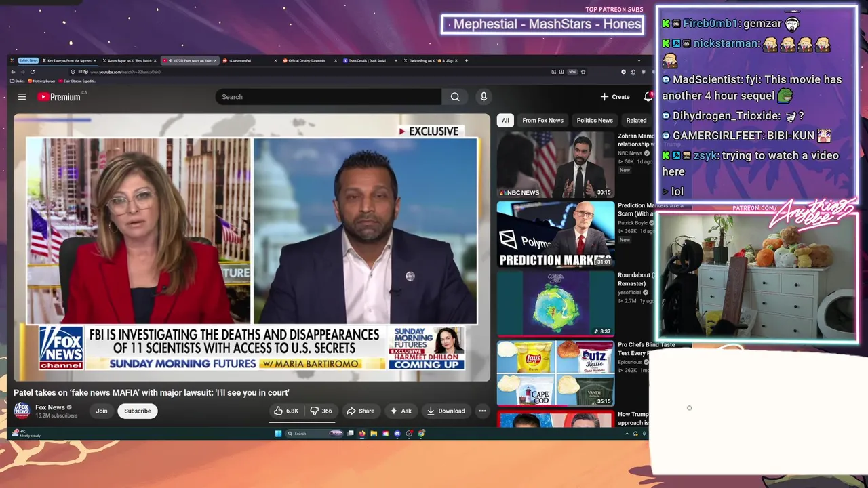This screenshot has width=868, height=488.
Task: Switch to the Truth Details Truth Social tab
Action: coord(367,60)
